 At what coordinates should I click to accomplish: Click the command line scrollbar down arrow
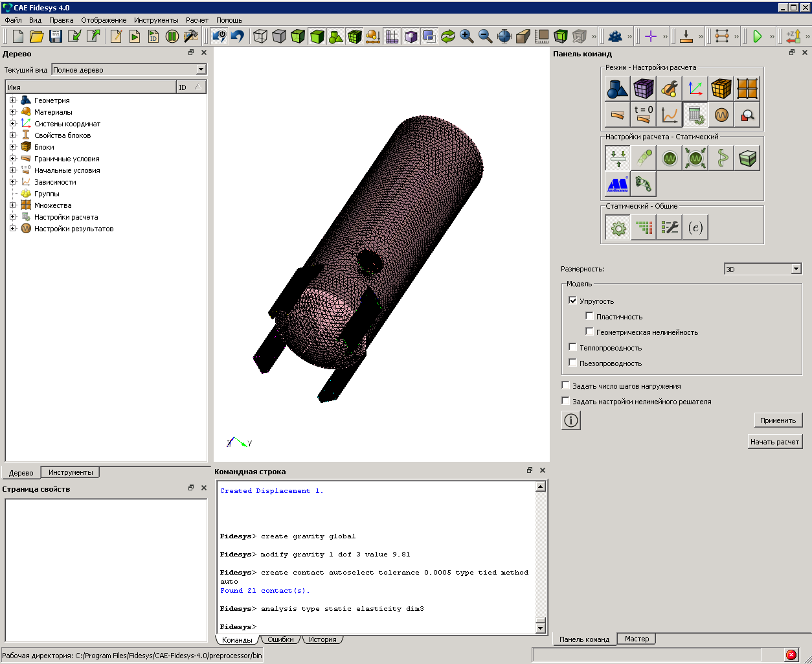point(541,627)
